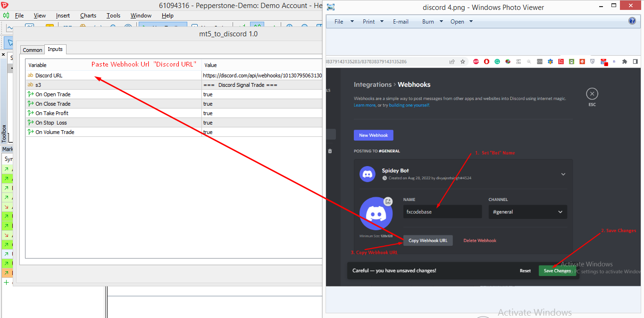The width and height of the screenshot is (644, 318).
Task: Click the puzzle-piece Extensions icon
Action: pyautogui.click(x=625, y=61)
